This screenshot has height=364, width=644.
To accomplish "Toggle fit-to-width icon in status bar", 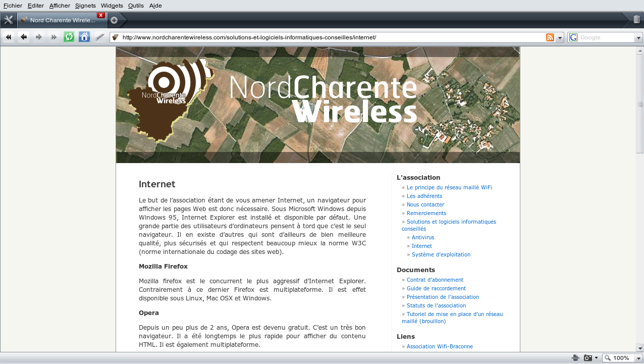I will [x=575, y=358].
